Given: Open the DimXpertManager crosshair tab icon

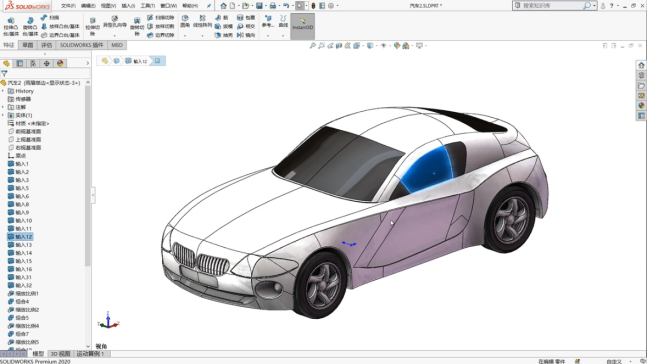Looking at the screenshot, I should coord(46,63).
